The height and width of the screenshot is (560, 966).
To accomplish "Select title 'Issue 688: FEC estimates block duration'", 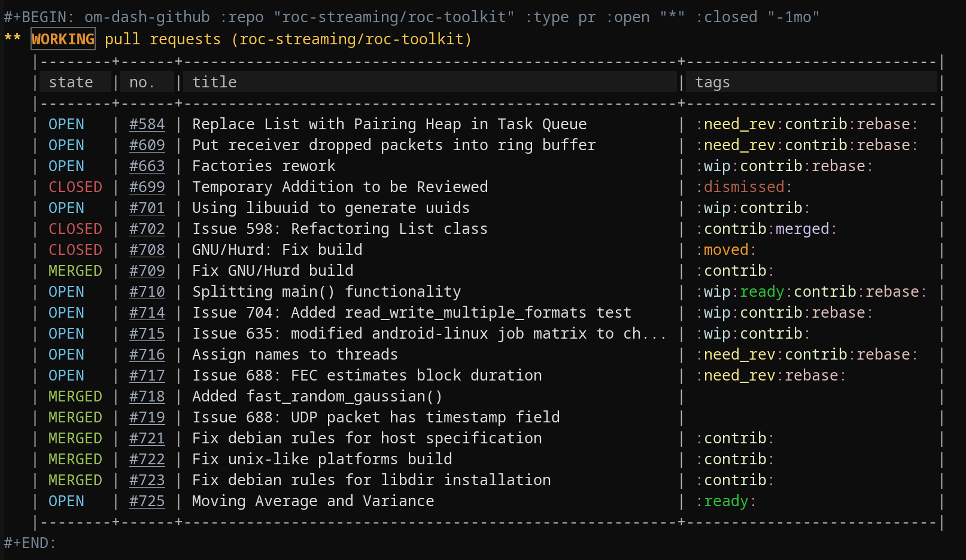I will coord(367,376).
